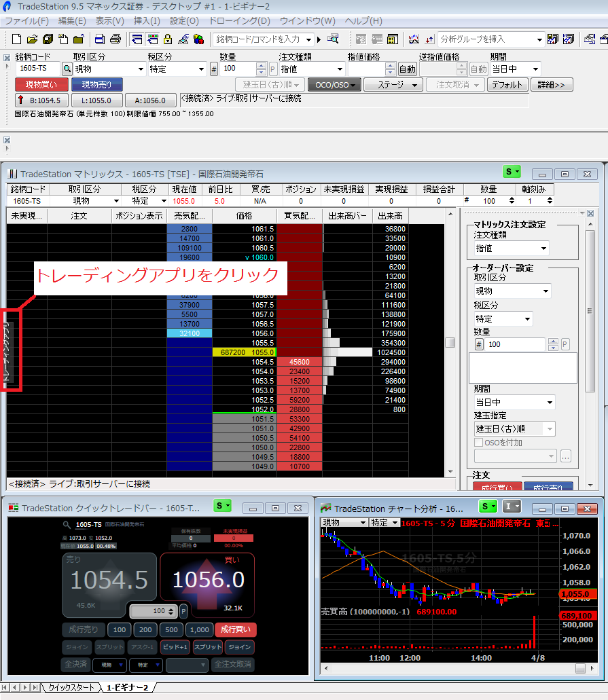The width and height of the screenshot is (608, 700).
Task: Open the トレーディングアプリ side tab
Action: coord(7,352)
